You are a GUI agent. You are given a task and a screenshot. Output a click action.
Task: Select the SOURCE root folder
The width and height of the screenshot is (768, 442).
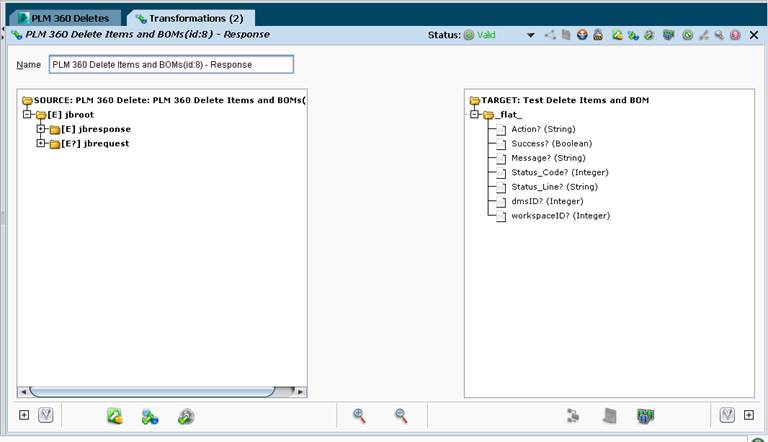point(164,100)
